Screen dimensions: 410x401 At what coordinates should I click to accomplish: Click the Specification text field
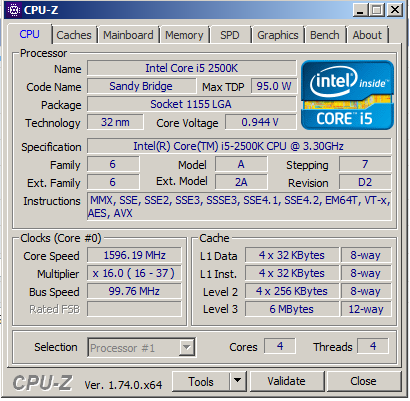pos(239,146)
